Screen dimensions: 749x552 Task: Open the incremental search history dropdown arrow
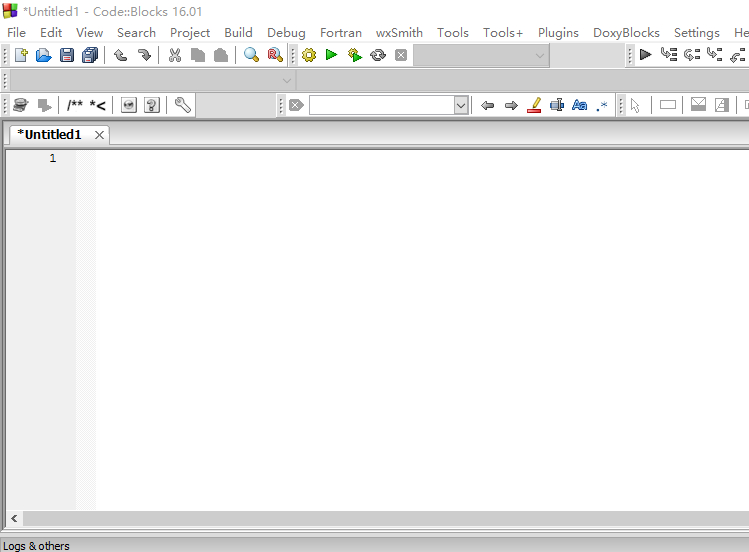(461, 105)
